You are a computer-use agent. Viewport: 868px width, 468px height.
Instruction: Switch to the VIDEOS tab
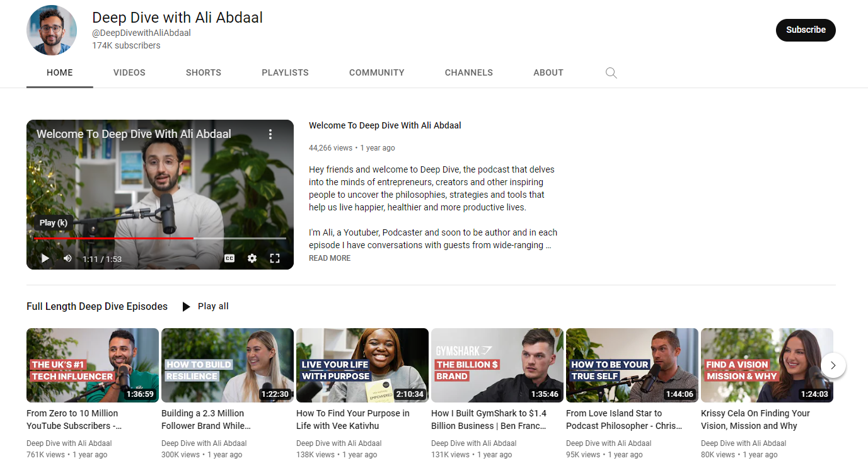click(x=129, y=72)
